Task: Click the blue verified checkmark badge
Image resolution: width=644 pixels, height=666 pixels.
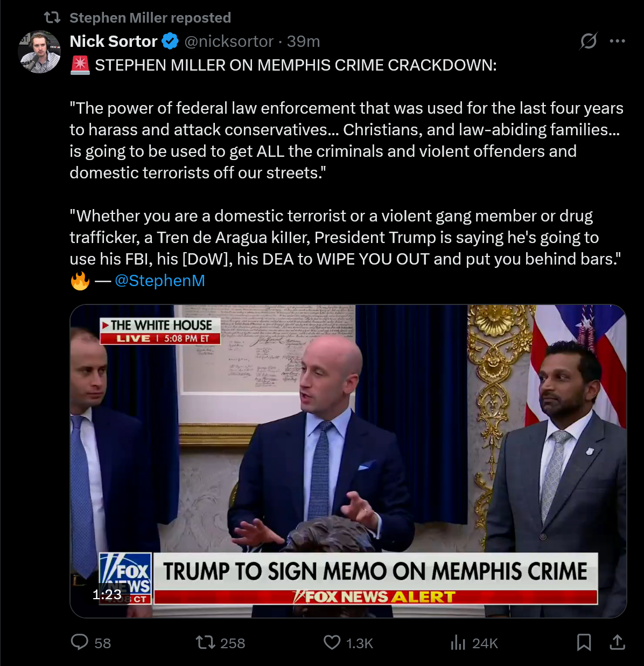Action: pos(170,41)
